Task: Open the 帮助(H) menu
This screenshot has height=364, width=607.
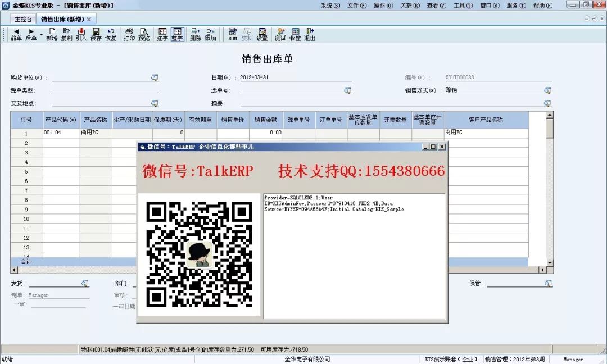Action: tap(543, 6)
